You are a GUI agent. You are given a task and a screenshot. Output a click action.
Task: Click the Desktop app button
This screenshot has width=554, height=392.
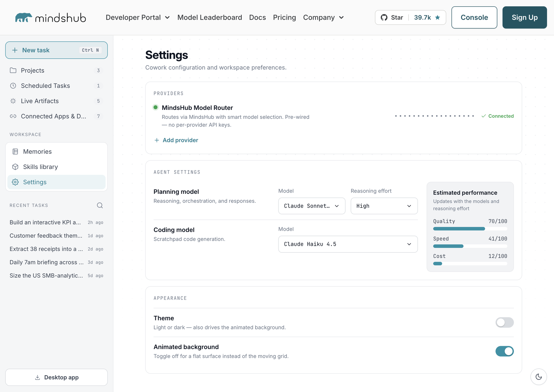[57, 377]
